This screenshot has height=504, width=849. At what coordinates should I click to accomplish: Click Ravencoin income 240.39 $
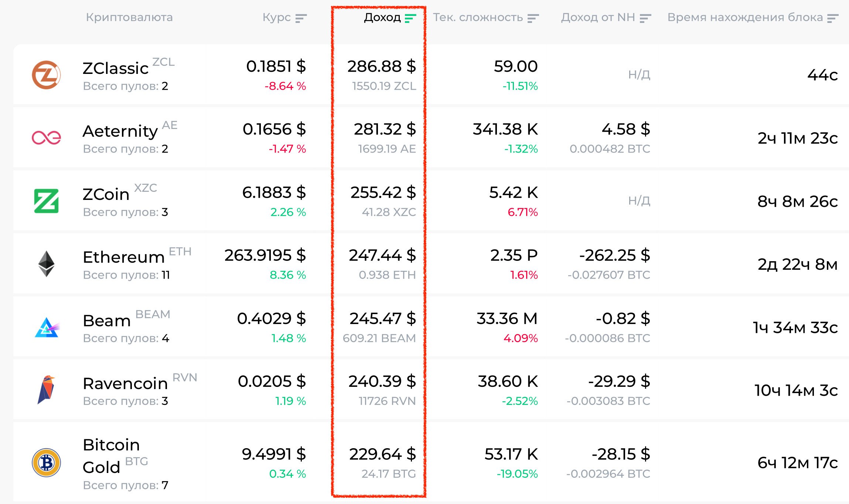(382, 381)
